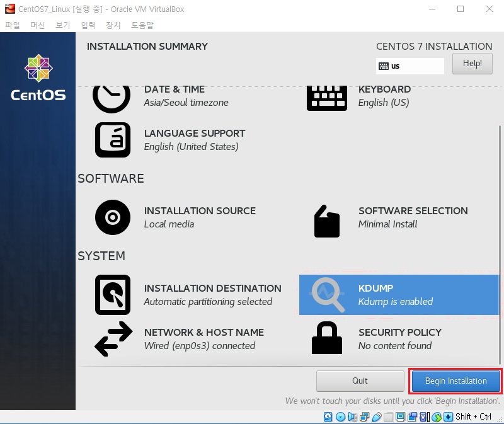Click 'Kdump is enabled' text
504x424 pixels.
[x=396, y=302]
